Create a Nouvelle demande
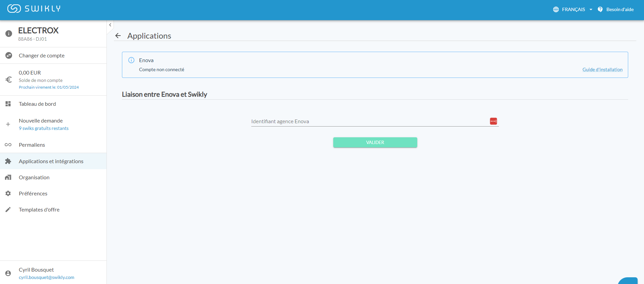 (41, 121)
